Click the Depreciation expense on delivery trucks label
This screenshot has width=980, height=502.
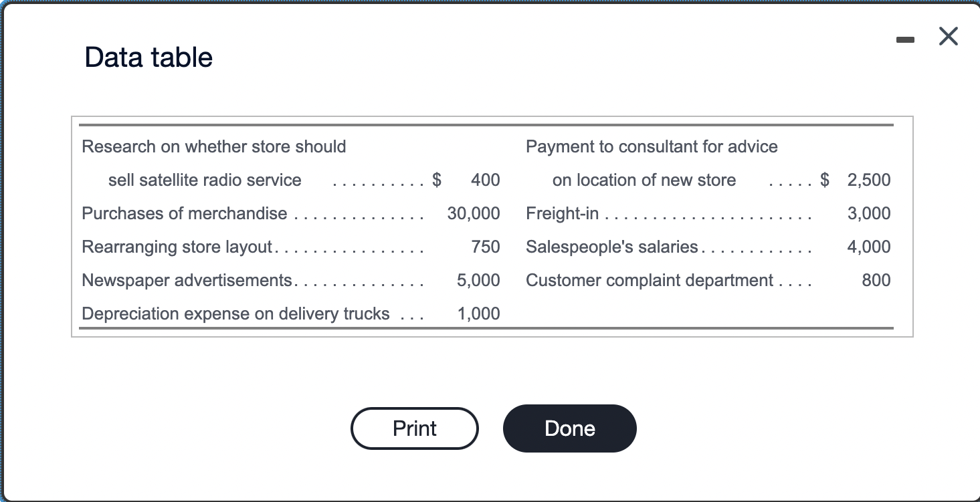tap(235, 313)
